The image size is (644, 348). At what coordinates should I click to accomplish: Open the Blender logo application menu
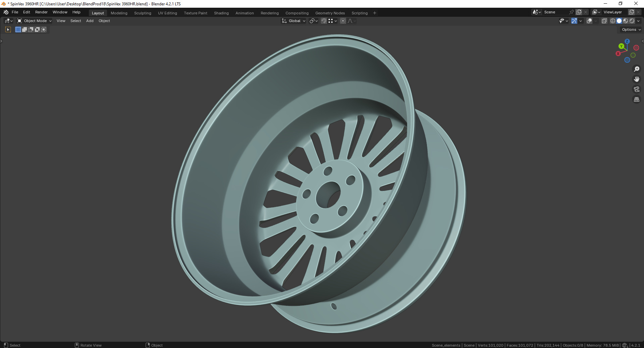pyautogui.click(x=6, y=12)
